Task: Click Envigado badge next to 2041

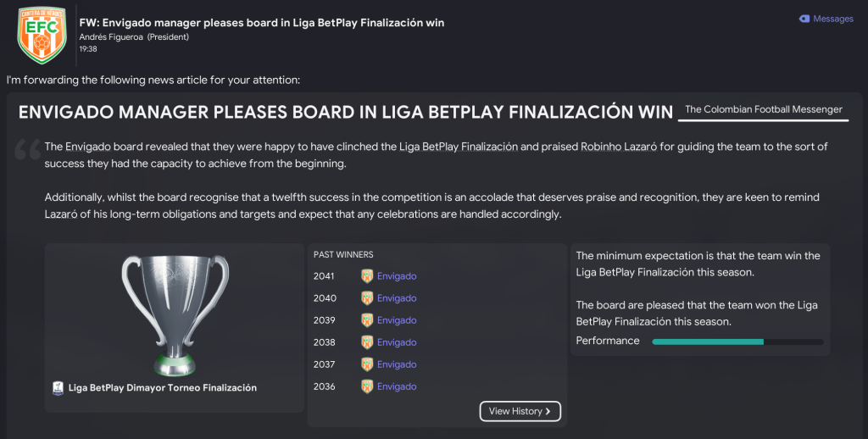Action: click(367, 276)
